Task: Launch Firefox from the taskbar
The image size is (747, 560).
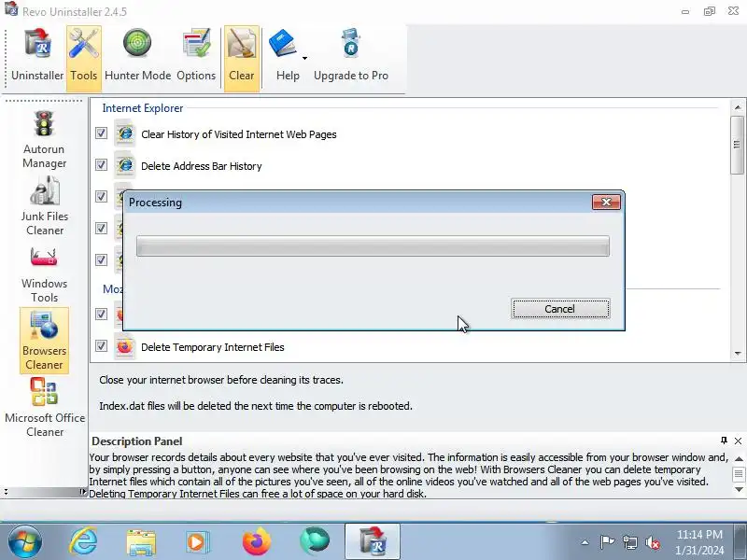Action: (x=256, y=541)
